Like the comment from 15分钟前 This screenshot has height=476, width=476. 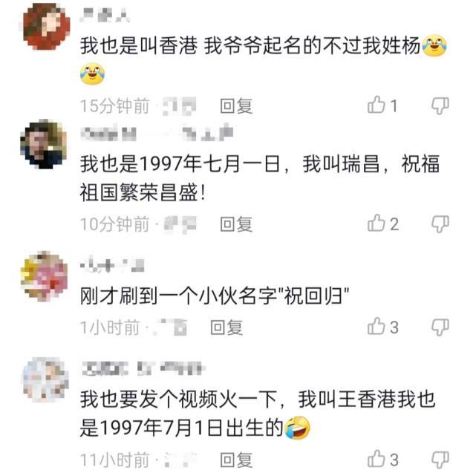click(x=376, y=105)
